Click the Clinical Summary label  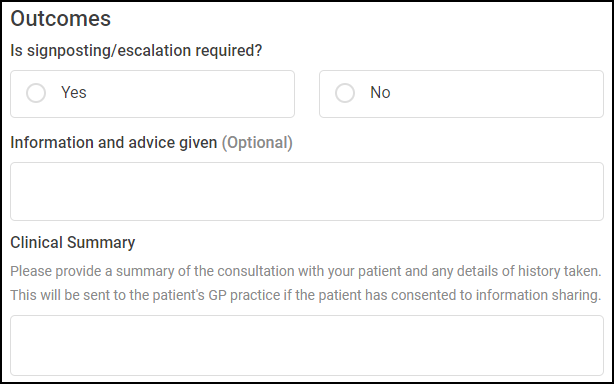[72, 243]
